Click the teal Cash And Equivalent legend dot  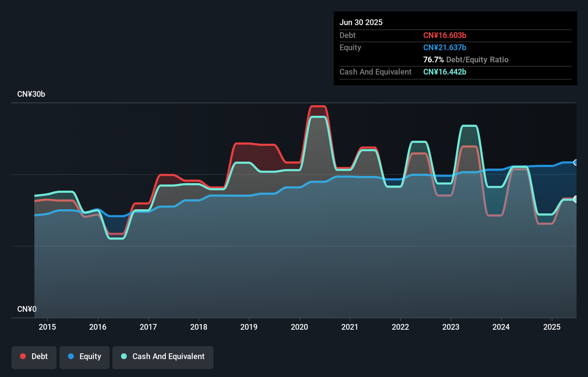pyautogui.click(x=123, y=357)
